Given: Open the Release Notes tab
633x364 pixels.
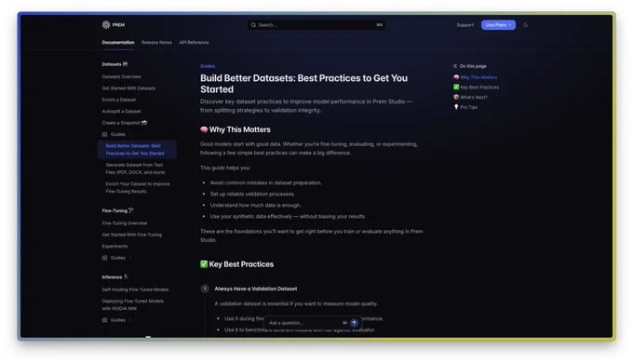Looking at the screenshot, I should pyautogui.click(x=156, y=43).
